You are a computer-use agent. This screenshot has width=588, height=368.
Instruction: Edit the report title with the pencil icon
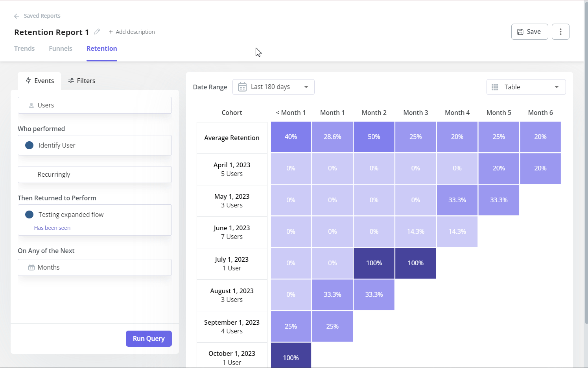click(x=97, y=31)
